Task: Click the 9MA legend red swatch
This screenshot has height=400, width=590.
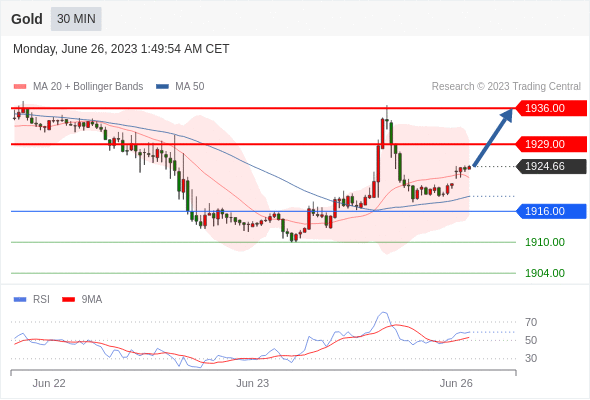Action: point(68,300)
